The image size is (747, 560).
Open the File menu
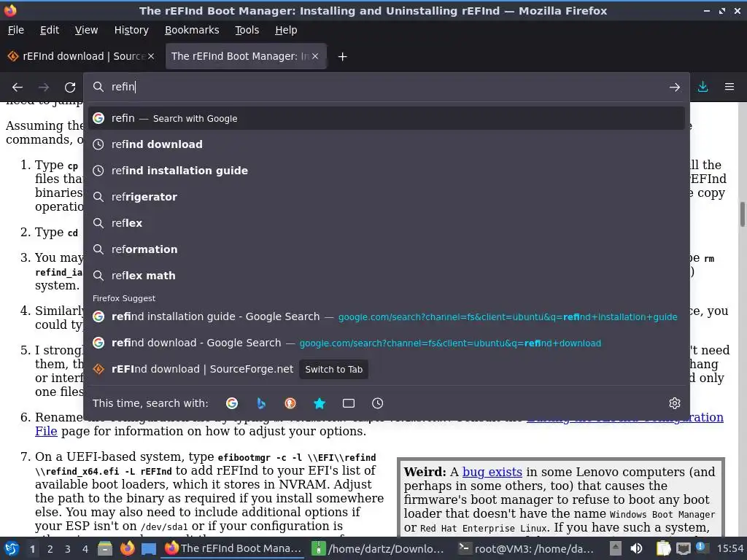(16, 30)
